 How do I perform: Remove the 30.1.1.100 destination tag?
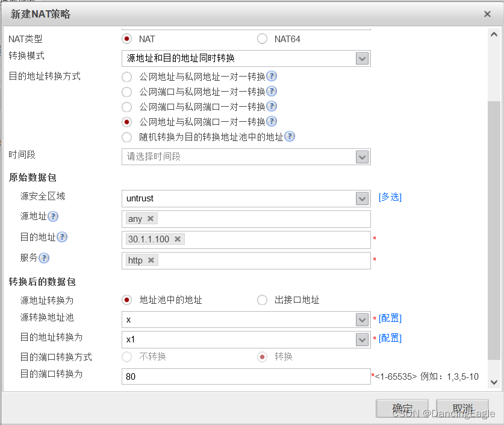pyautogui.click(x=178, y=239)
